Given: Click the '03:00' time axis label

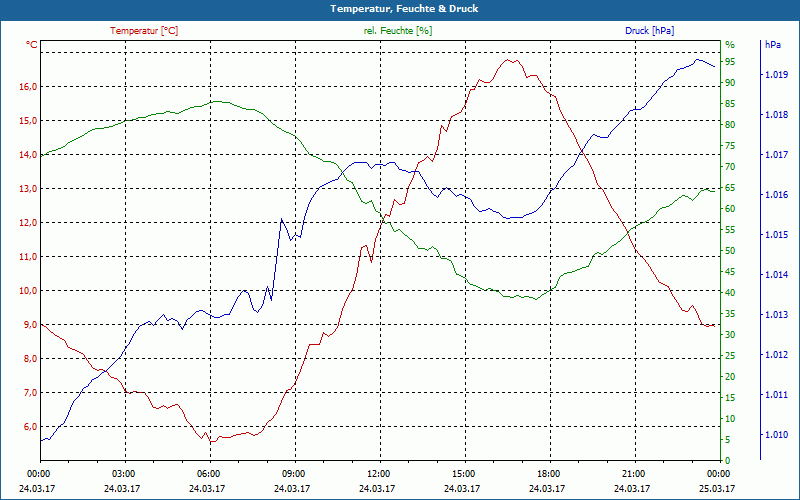Looking at the screenshot, I should (122, 474).
